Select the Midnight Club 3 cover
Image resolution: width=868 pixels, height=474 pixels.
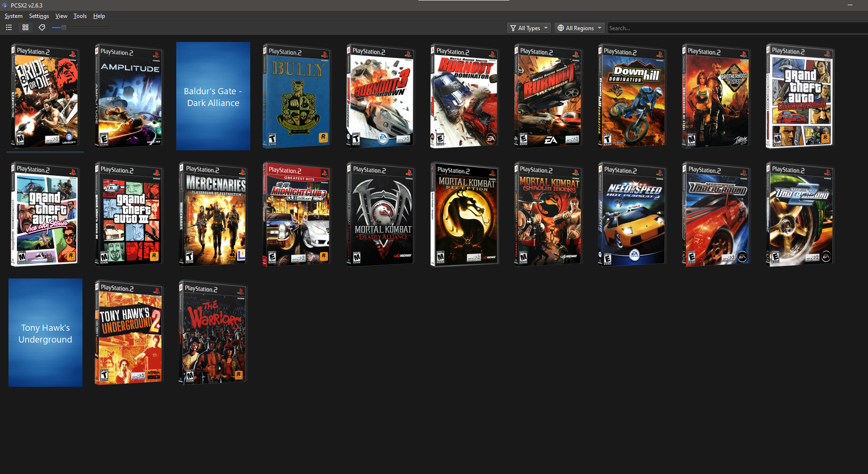pos(297,214)
